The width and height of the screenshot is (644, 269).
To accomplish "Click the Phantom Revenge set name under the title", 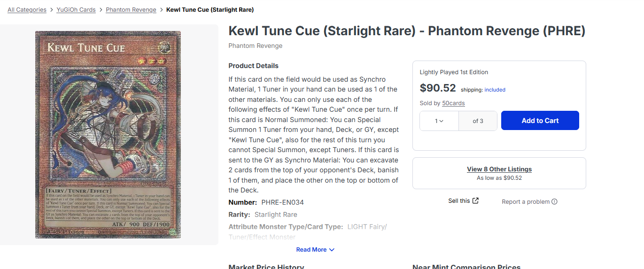I will coord(256,46).
